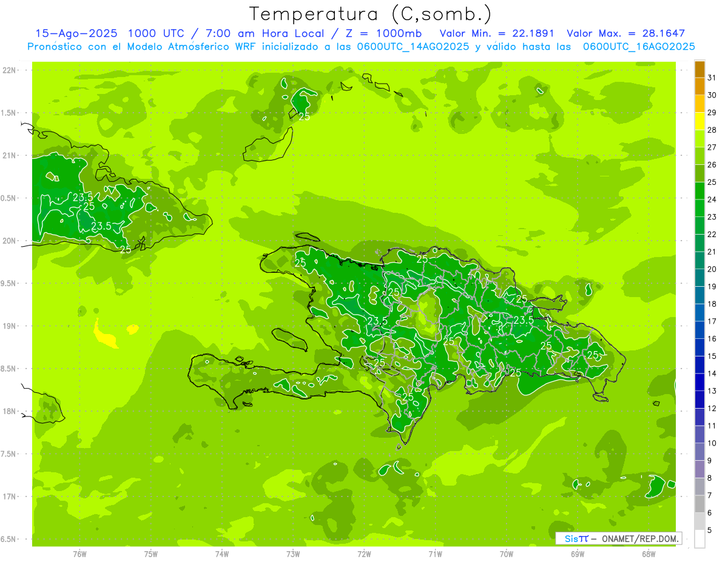Screen dimensions: 728x562
Task: Click the '0600UTC_16AGO2025' valid-until timestamp
Action: point(639,47)
